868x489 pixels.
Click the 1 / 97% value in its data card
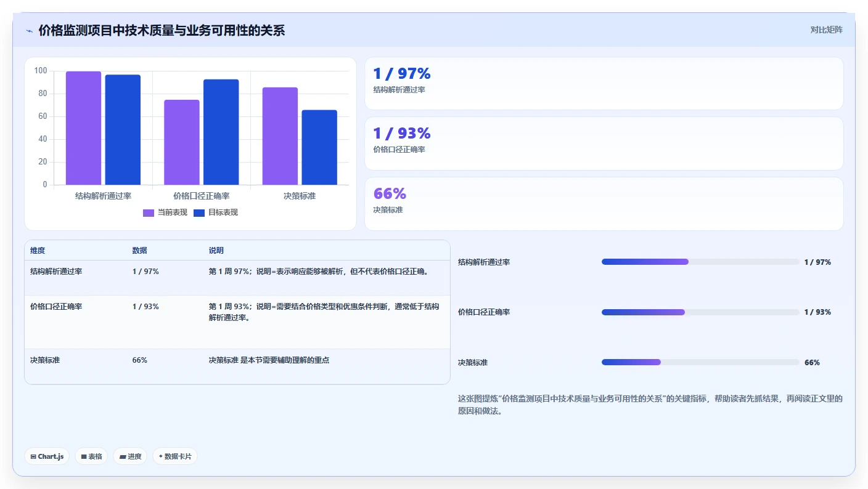(x=402, y=73)
